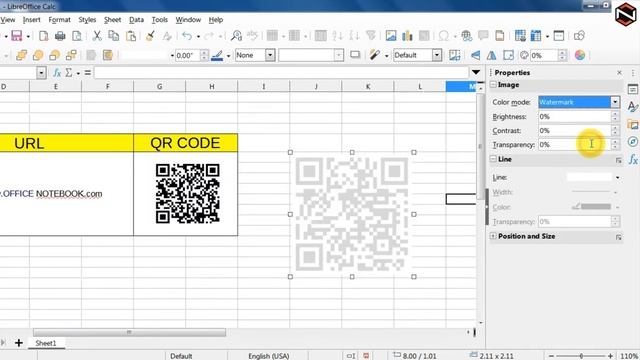Click Split Window icon
The height and width of the screenshot is (360, 640).
coord(559,36)
